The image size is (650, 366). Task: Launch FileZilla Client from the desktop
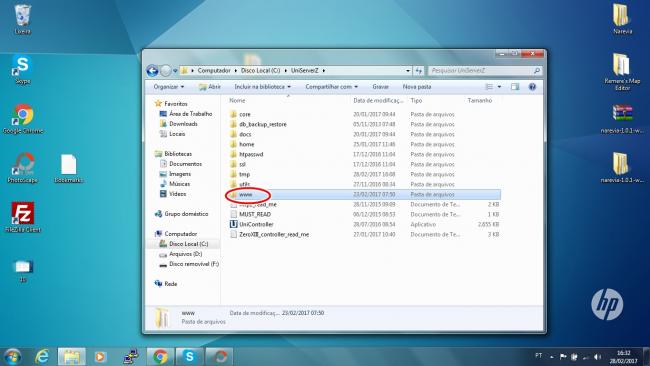(x=23, y=217)
